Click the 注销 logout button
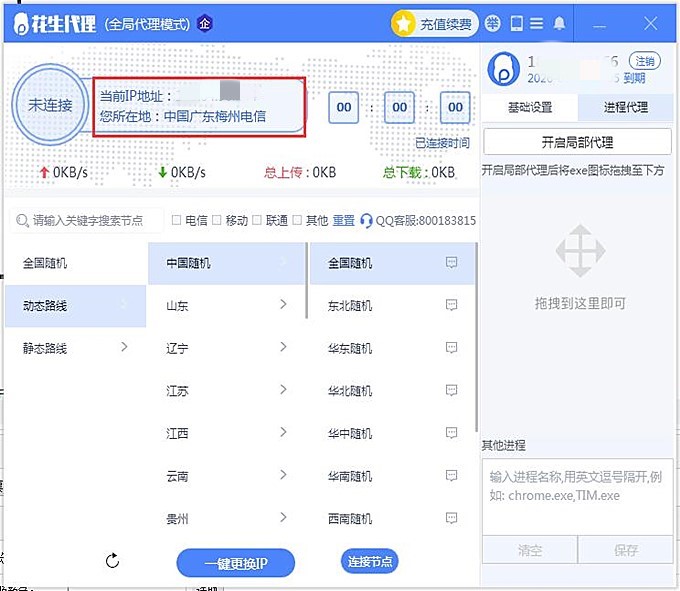 tap(645, 61)
